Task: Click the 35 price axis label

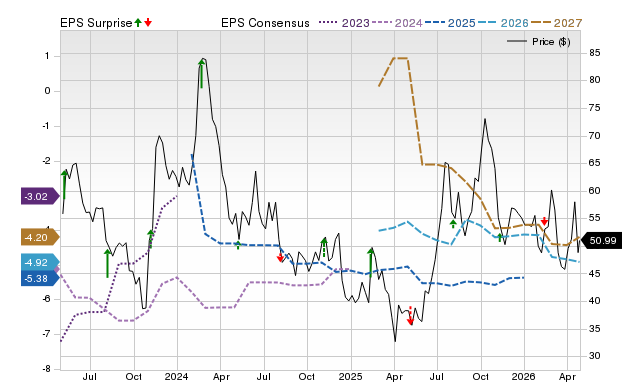Action: click(595, 329)
